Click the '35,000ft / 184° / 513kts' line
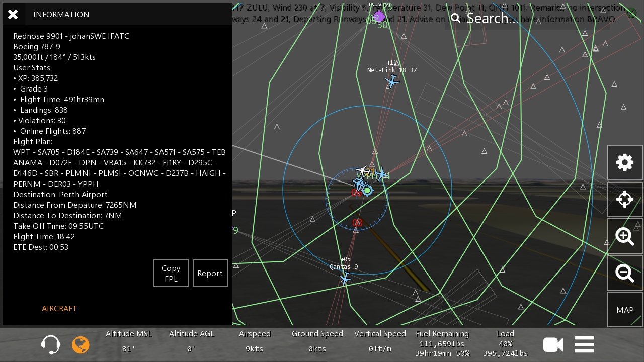 coord(54,57)
